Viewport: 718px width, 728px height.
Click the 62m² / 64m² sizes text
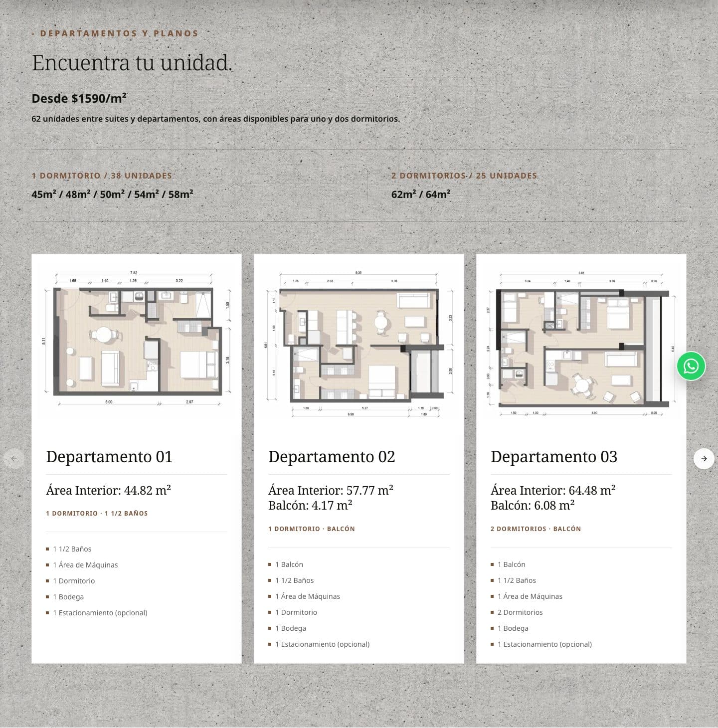click(x=421, y=194)
